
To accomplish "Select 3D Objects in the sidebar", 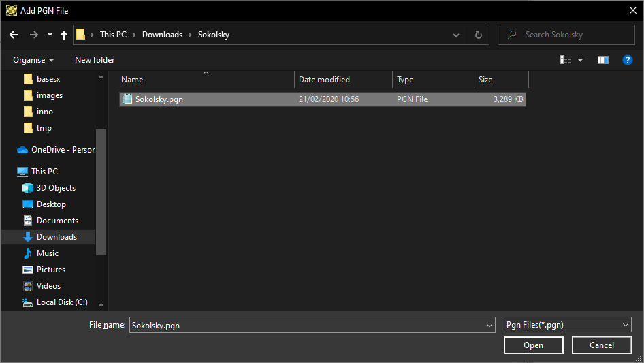I will click(x=56, y=188).
